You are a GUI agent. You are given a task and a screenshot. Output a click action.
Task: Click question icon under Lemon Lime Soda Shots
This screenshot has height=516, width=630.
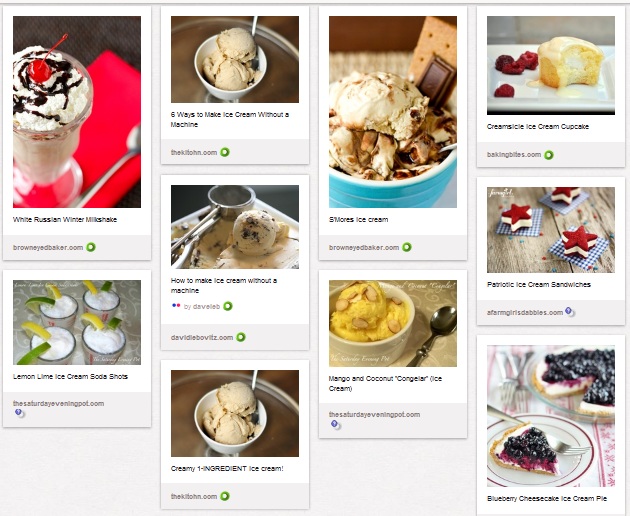click(x=18, y=413)
